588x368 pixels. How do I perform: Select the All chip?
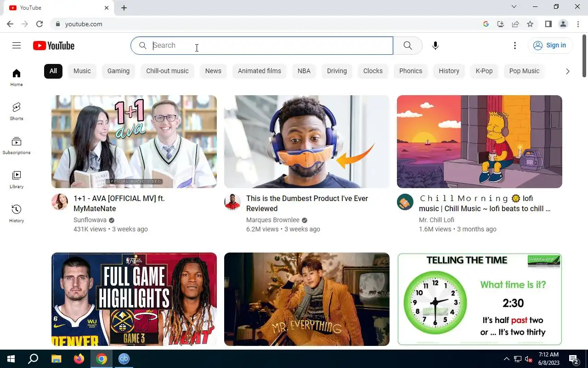(53, 71)
